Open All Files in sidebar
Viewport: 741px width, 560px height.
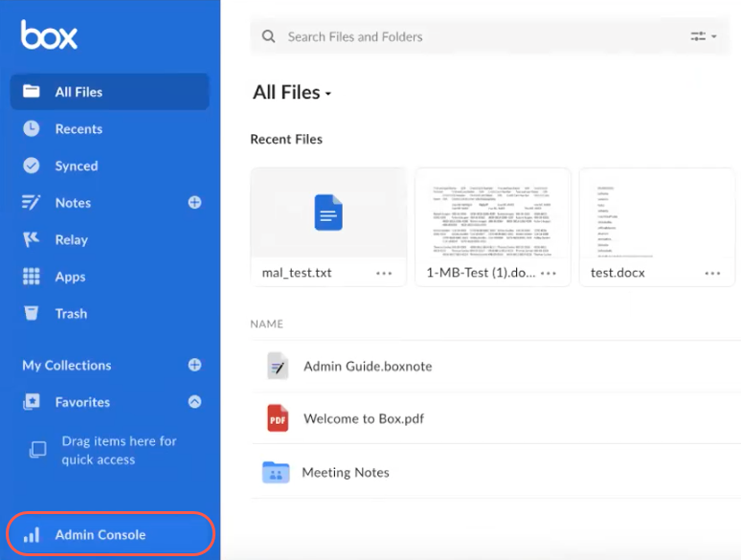110,92
